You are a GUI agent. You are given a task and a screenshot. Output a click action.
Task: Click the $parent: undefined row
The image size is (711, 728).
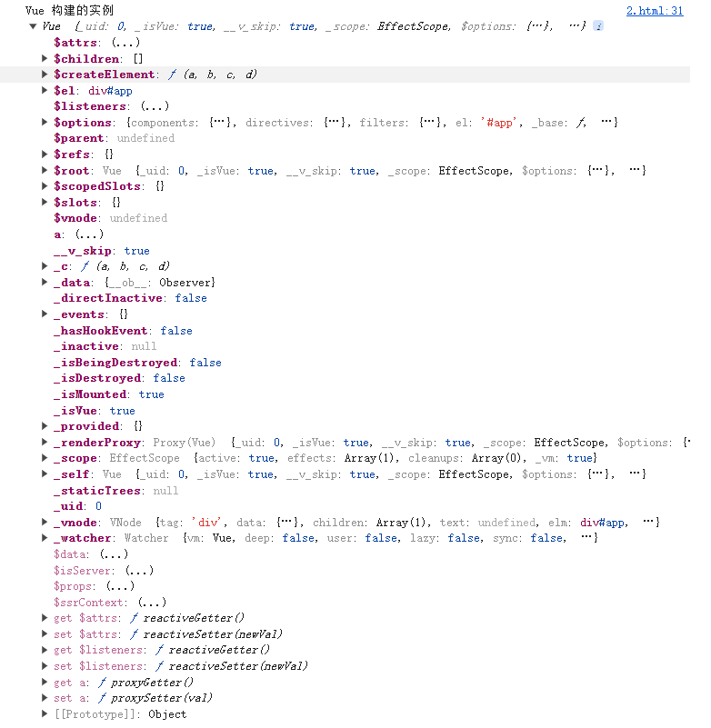[x=115, y=138]
